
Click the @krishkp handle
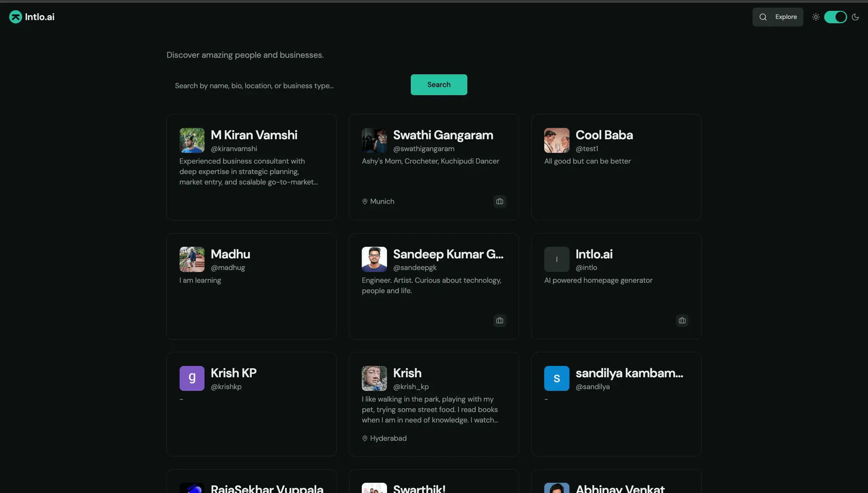click(x=226, y=387)
